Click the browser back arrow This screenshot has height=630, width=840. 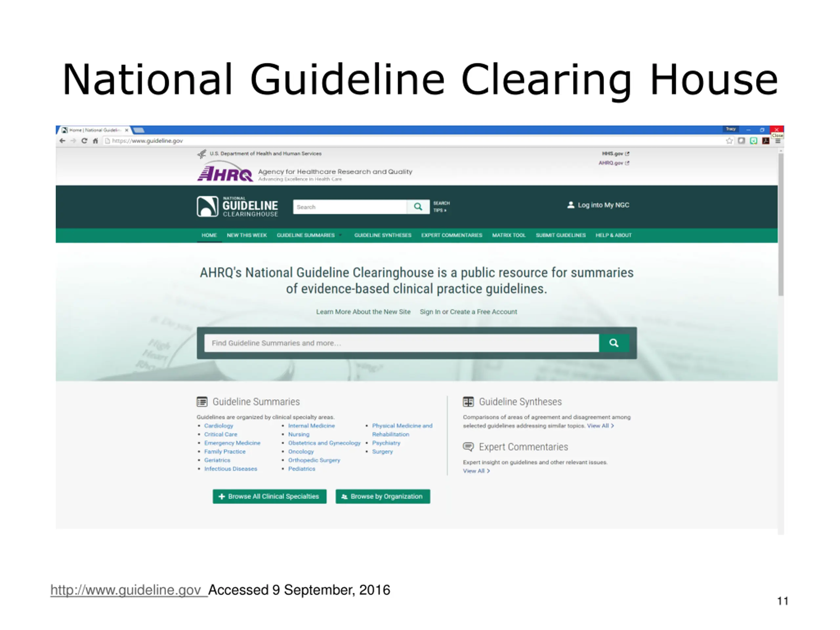coord(62,141)
